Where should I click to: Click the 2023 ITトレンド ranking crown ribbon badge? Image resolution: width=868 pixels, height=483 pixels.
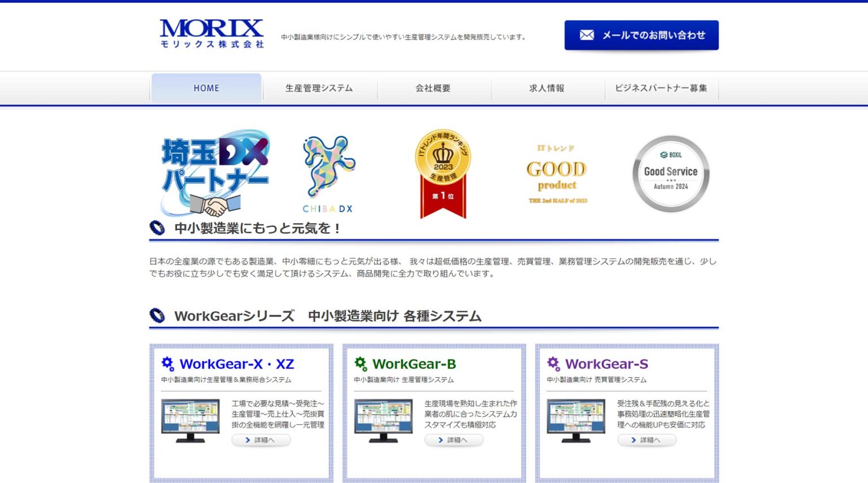[442, 172]
